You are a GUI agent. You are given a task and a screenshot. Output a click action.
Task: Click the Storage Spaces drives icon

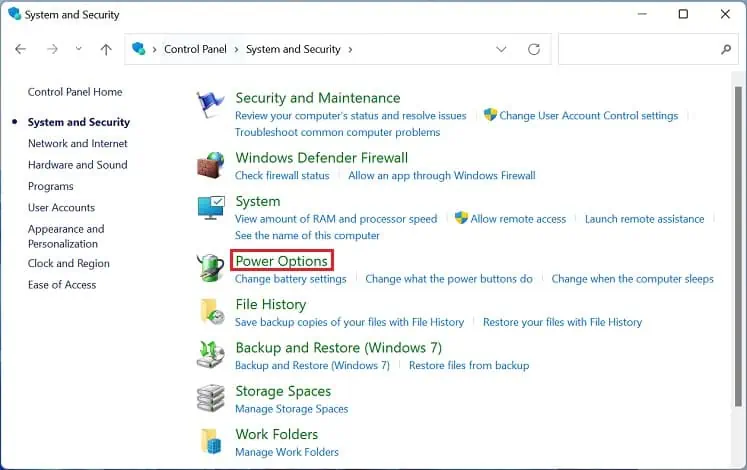[x=211, y=398]
